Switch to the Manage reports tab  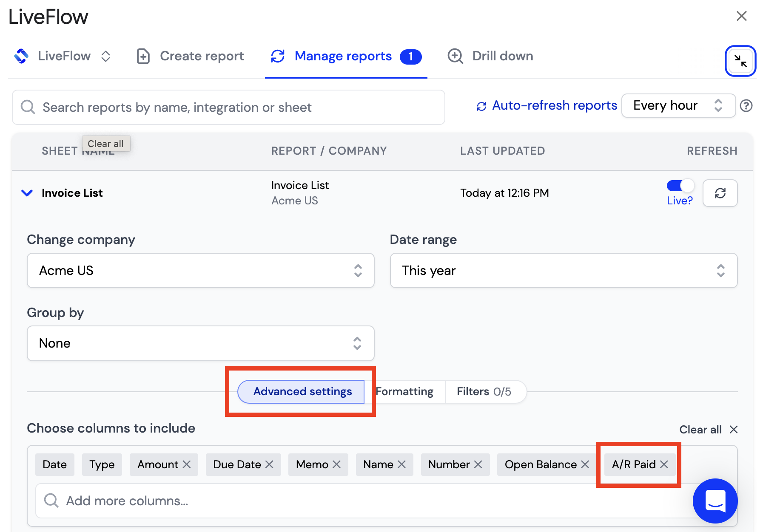point(346,56)
